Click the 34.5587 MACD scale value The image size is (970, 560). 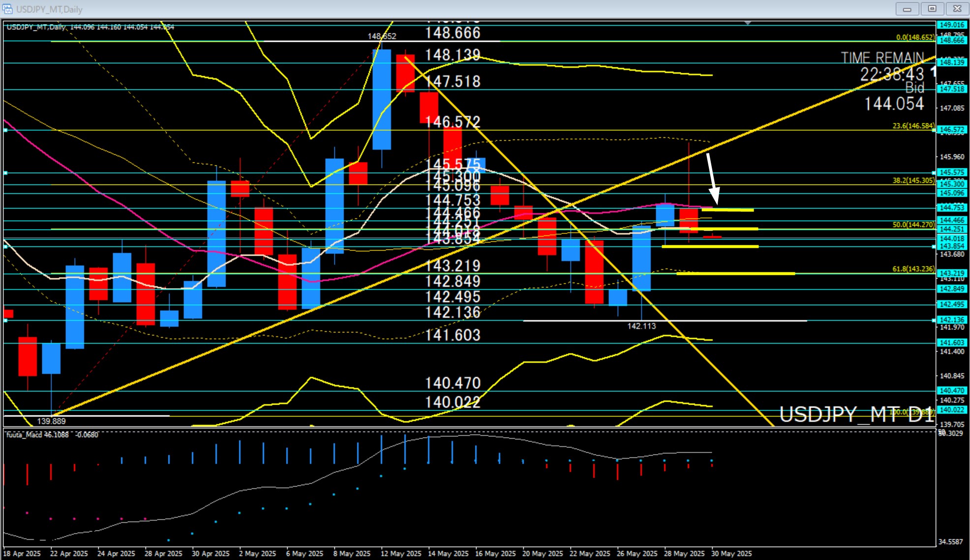951,542
